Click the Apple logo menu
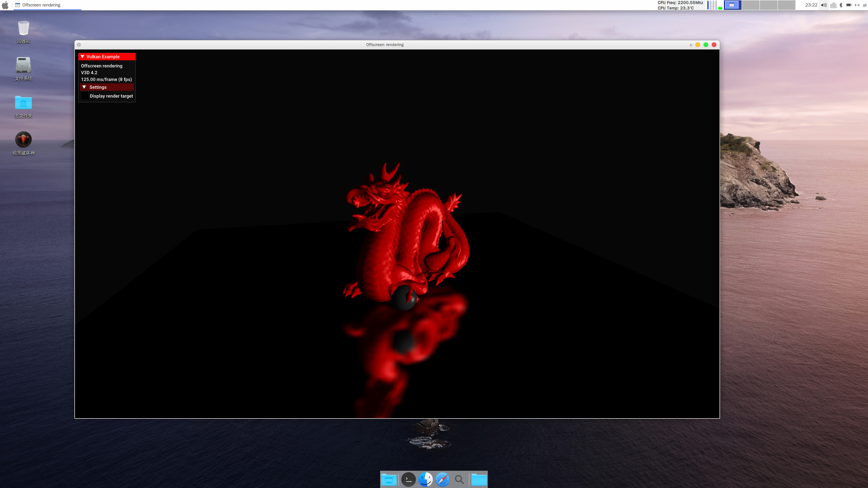 [5, 5]
